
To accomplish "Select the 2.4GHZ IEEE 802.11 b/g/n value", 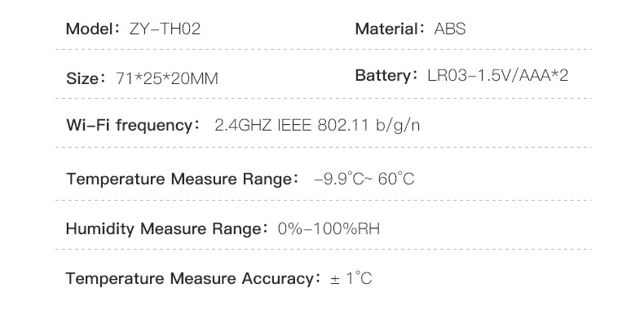I will (316, 126).
